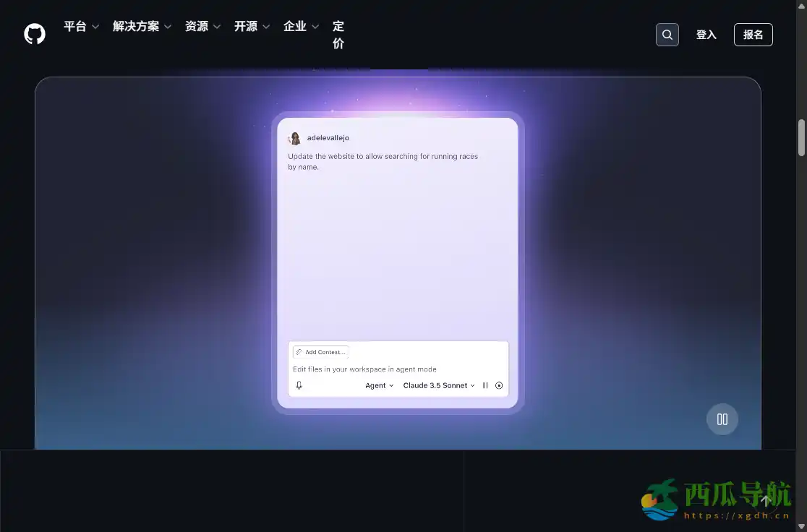Click the 登入 link

[706, 34]
